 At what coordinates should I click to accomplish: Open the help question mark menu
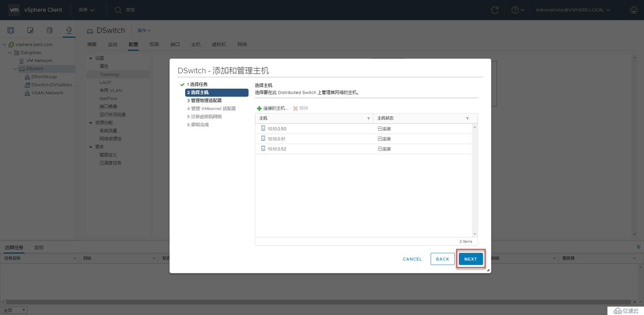click(x=518, y=10)
